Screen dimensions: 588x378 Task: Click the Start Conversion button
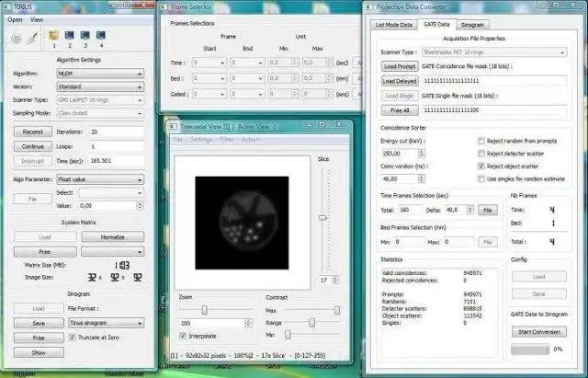[539, 332]
